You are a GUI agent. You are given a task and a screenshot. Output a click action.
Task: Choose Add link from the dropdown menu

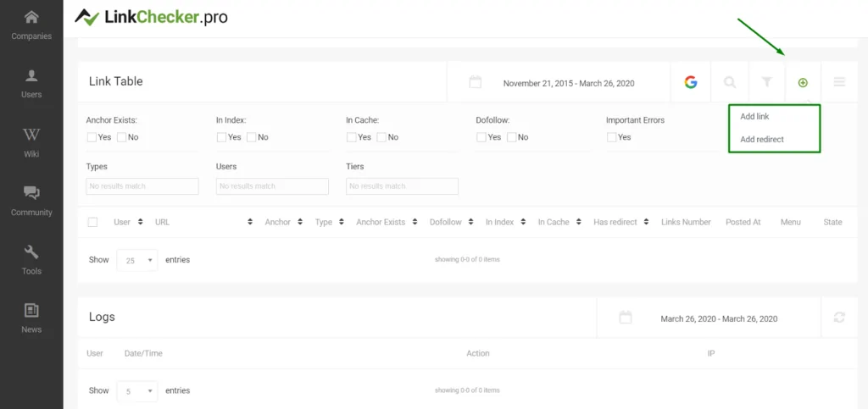[x=754, y=117]
